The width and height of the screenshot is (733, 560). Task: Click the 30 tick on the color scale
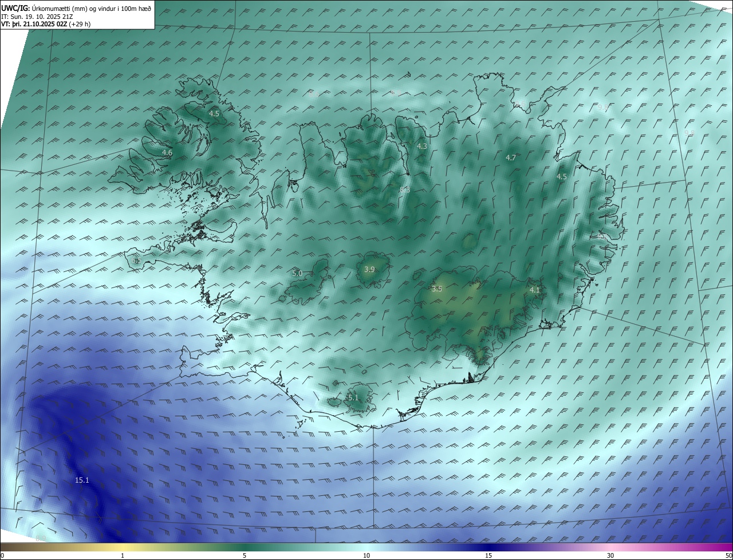[610, 555]
